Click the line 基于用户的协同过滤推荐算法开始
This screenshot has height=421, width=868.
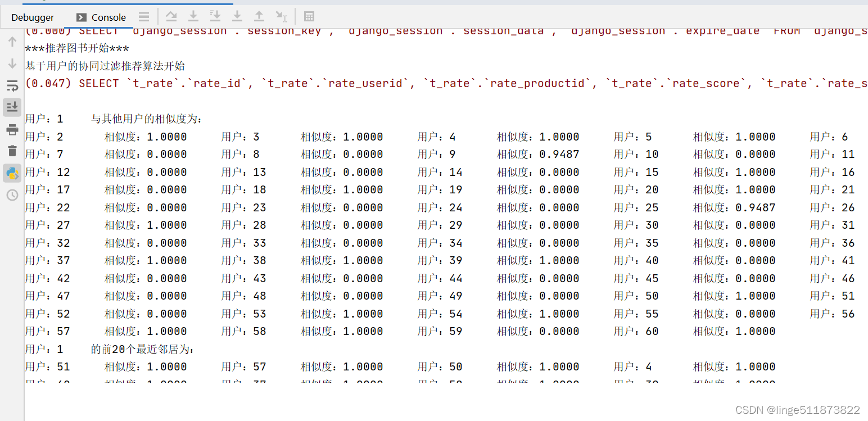[105, 66]
